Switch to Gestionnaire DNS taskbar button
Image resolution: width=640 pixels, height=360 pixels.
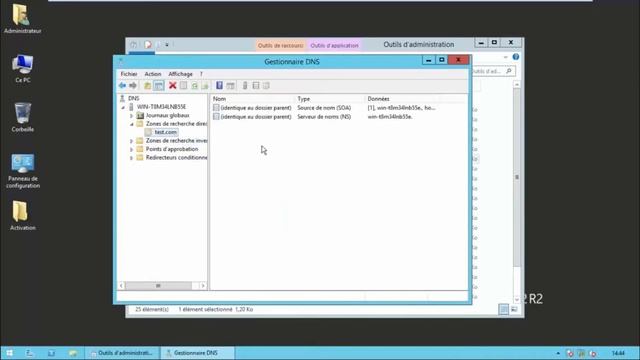pos(197,353)
